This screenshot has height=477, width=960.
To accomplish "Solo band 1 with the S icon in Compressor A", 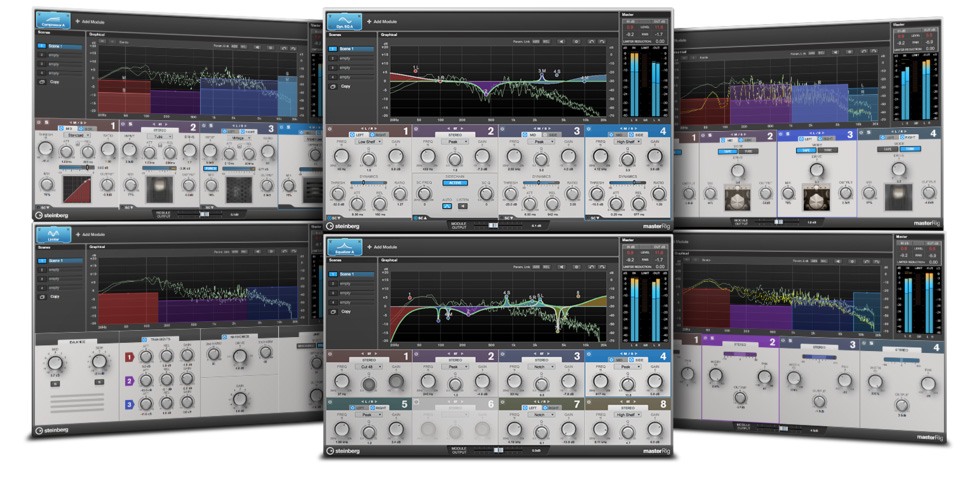I will (x=48, y=123).
